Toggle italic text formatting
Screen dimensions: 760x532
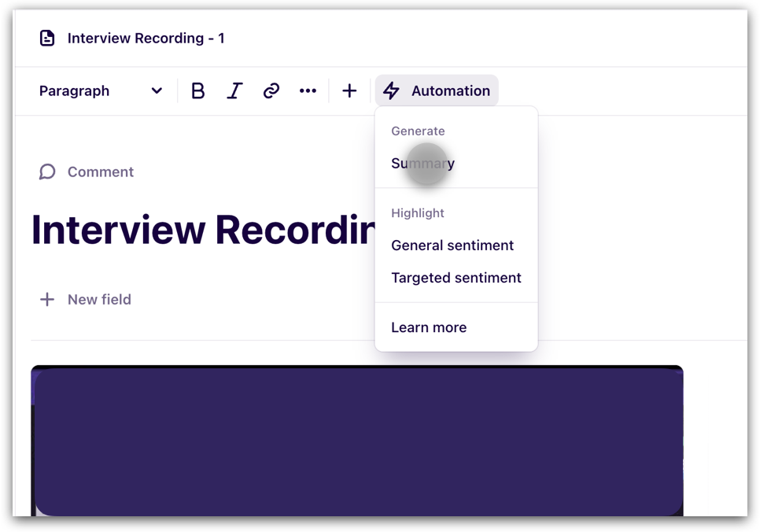(x=234, y=91)
